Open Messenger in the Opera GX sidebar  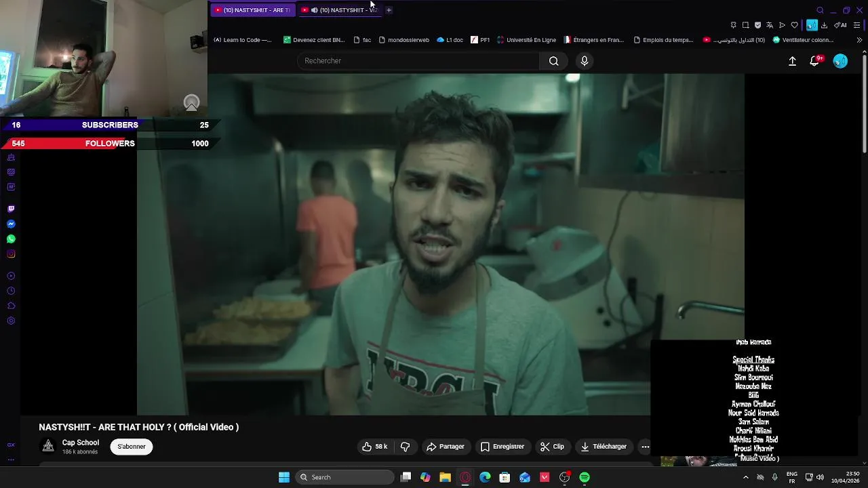(11, 224)
